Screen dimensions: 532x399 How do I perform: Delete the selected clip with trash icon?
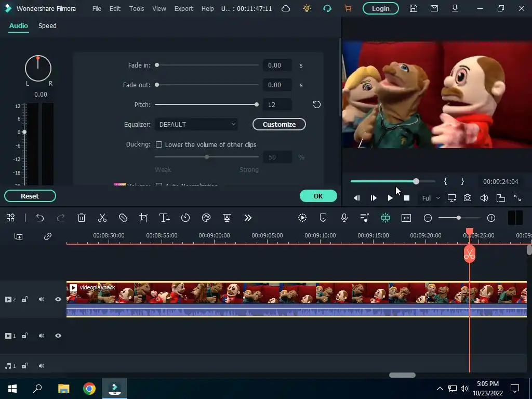pos(82,218)
